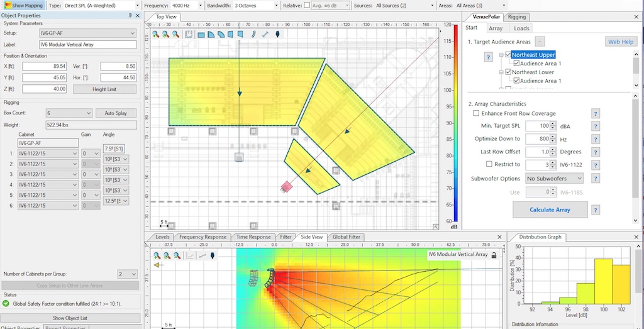Enable Enhance Front Row Coverage checkbox
644x329 pixels.
click(x=476, y=113)
